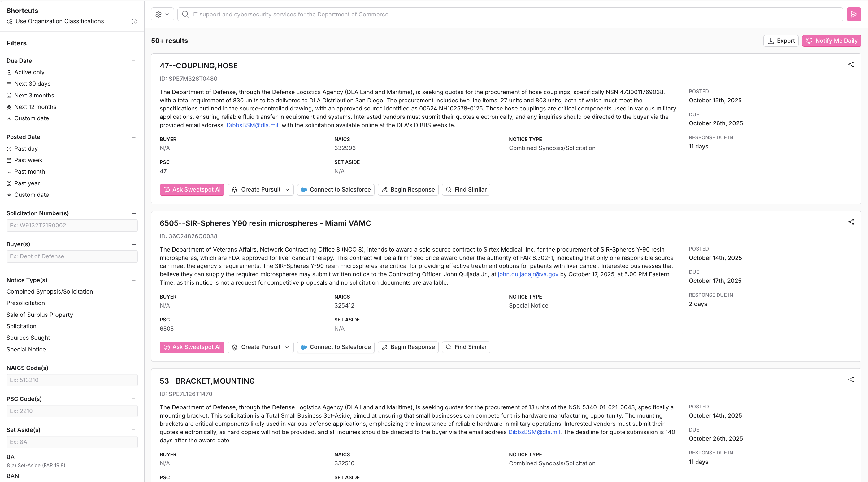Click the pink send search arrow icon
Screen dimensions: 868x482
(x=853, y=15)
